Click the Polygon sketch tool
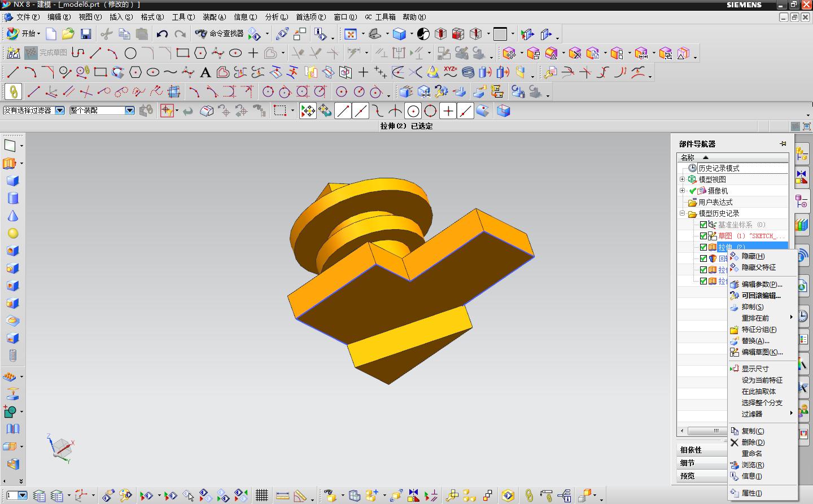Image resolution: width=813 pixels, height=504 pixels. [200, 54]
